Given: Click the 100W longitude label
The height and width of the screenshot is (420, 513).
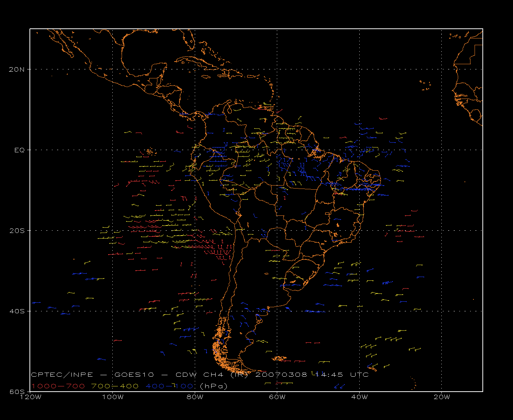Looking at the screenshot, I should coord(113,397).
